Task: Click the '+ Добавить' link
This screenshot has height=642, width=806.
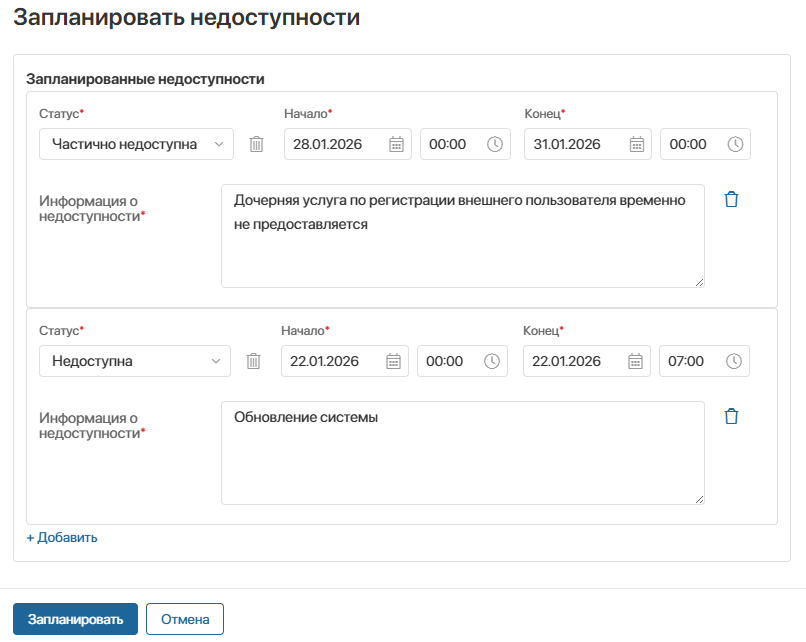Action: [62, 537]
